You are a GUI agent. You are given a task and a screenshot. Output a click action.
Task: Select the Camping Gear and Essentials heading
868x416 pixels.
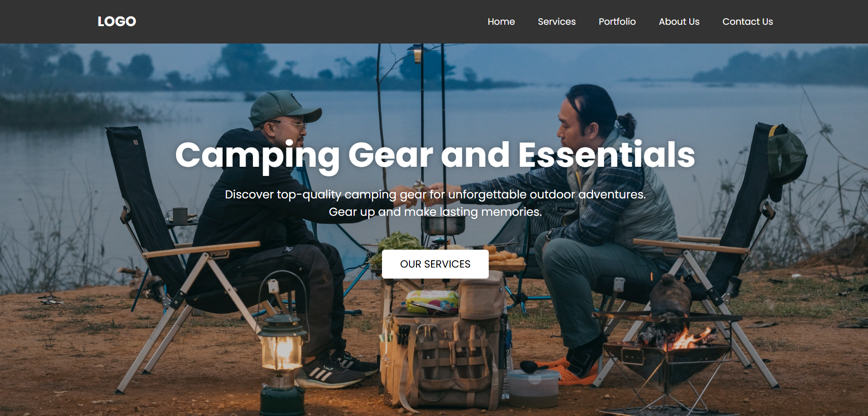[x=435, y=155]
